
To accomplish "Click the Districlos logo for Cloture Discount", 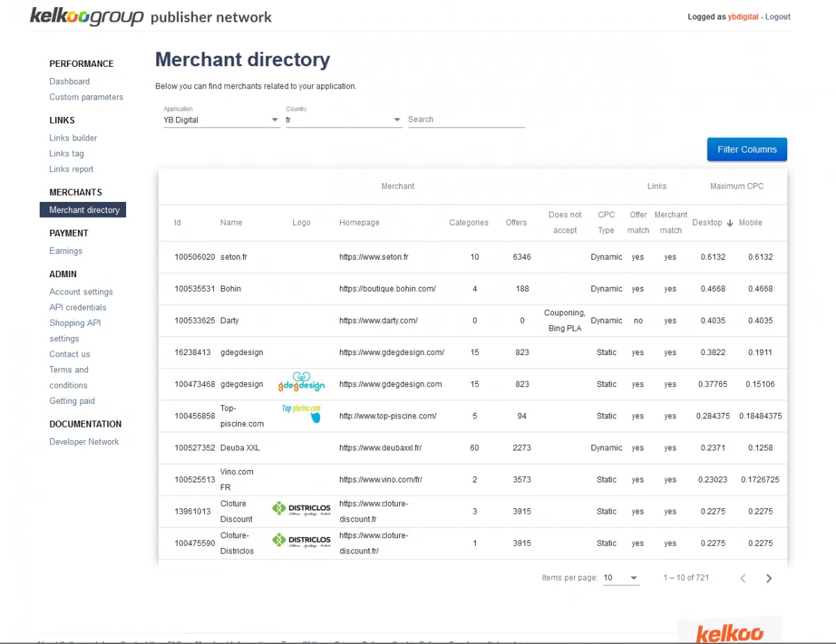I will [301, 510].
